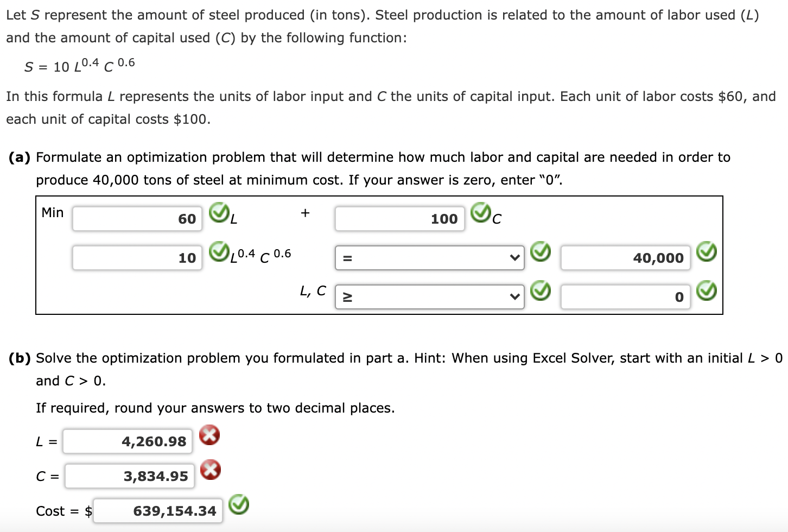Select the L = answer field showing 4,260.98
Screen dimensions: 788x532
point(127,441)
